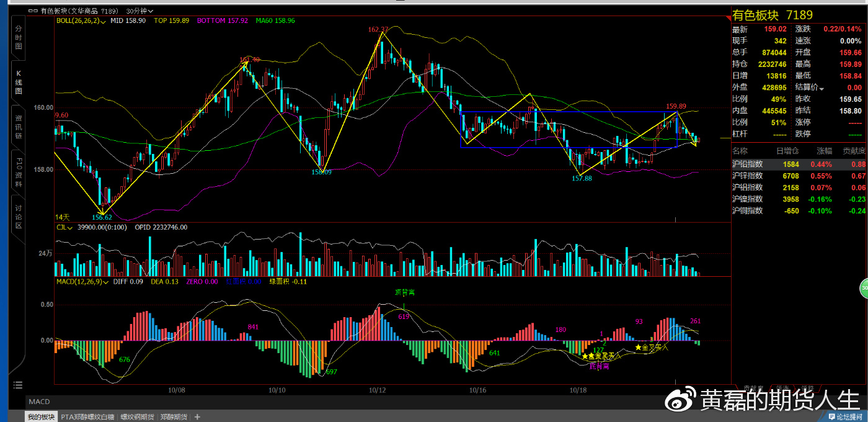Expand the CJL volume indicator dropdown
This screenshot has height=422, width=868.
coord(64,227)
